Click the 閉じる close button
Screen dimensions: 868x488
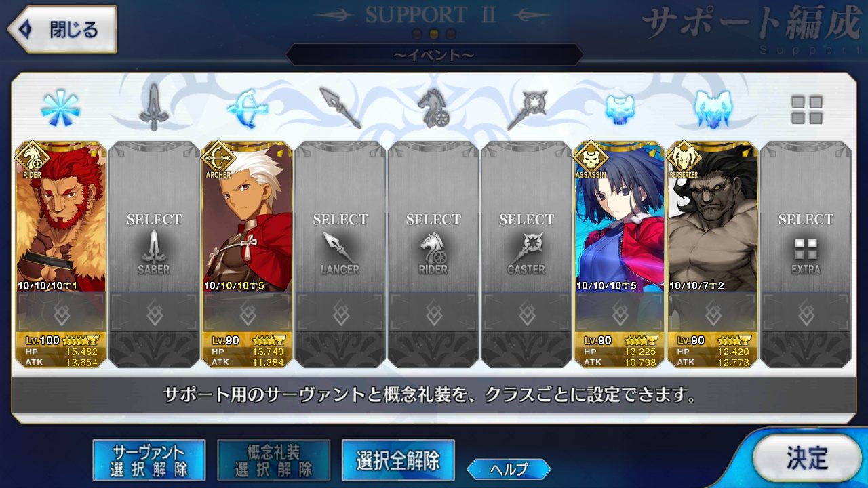[62, 30]
